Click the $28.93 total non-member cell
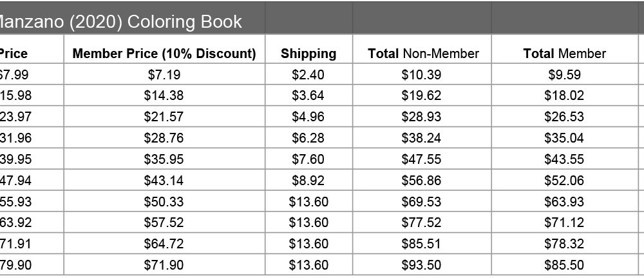 422,117
